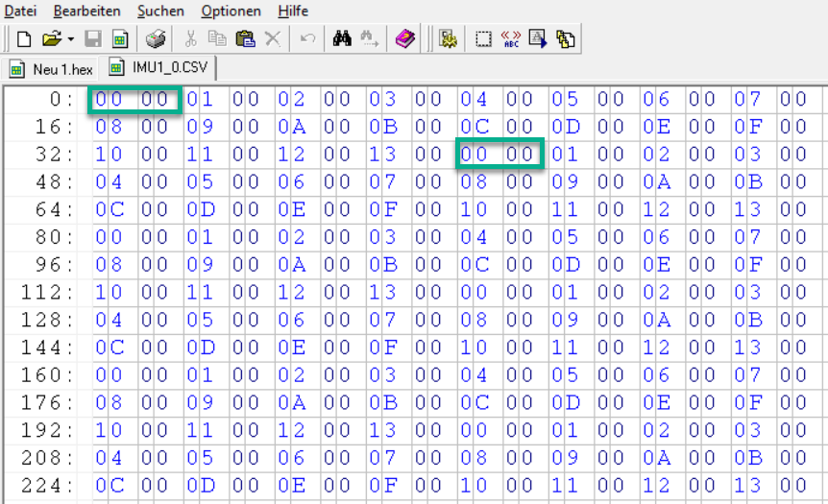Click the Save disk icon
The height and width of the screenshot is (504, 828).
[x=93, y=39]
